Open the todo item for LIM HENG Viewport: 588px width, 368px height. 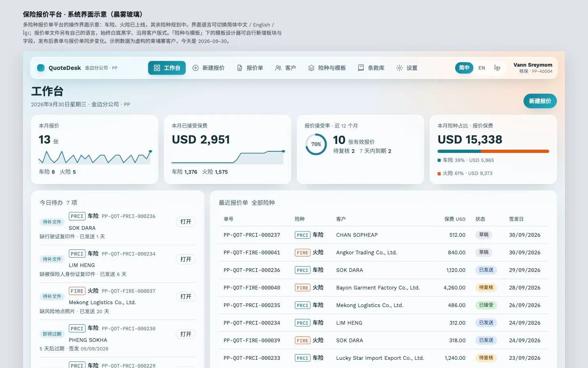click(x=186, y=259)
